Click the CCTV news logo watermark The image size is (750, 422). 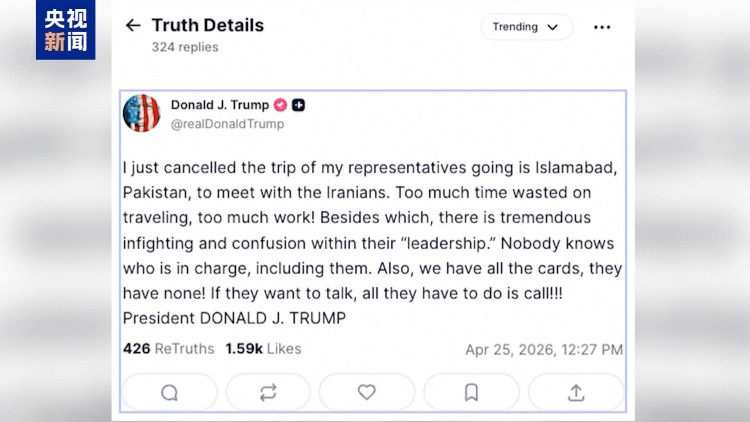[x=65, y=30]
